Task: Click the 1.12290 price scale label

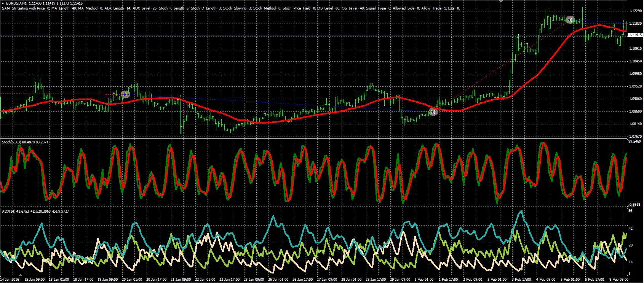Action: (x=635, y=11)
